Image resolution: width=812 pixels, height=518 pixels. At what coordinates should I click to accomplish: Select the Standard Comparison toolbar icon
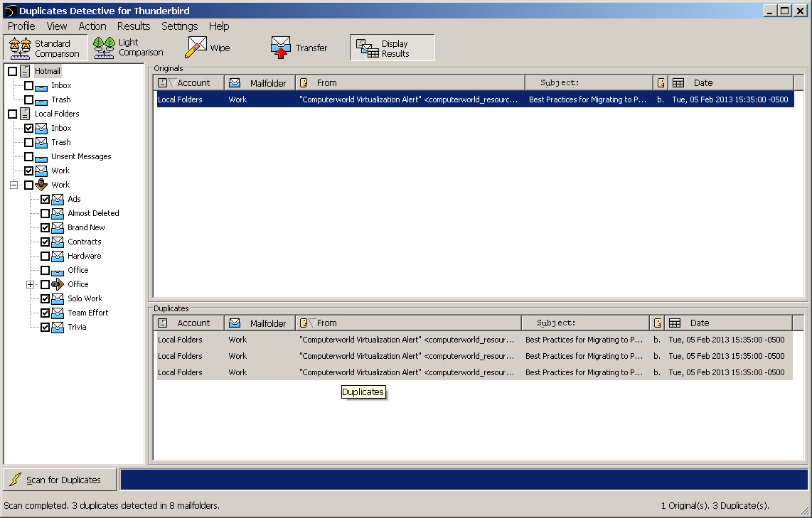(20, 48)
